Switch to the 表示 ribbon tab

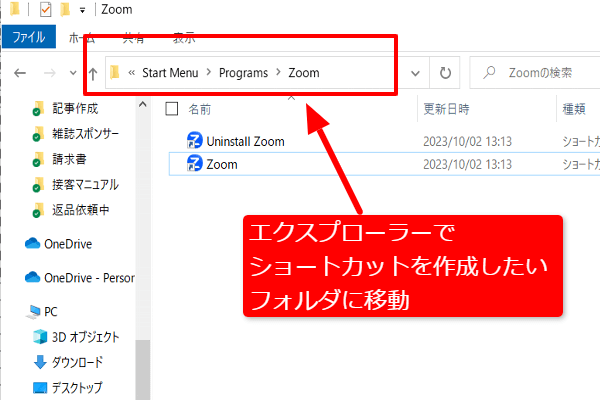[184, 38]
